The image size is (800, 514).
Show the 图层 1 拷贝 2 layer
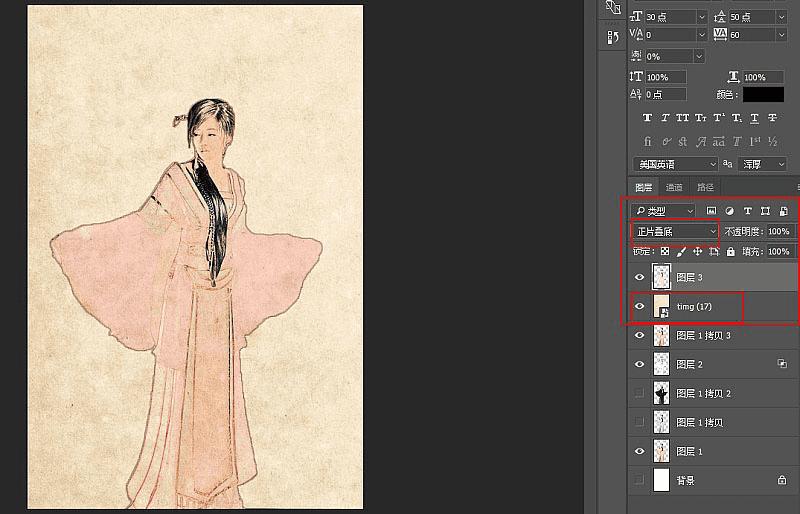click(639, 393)
